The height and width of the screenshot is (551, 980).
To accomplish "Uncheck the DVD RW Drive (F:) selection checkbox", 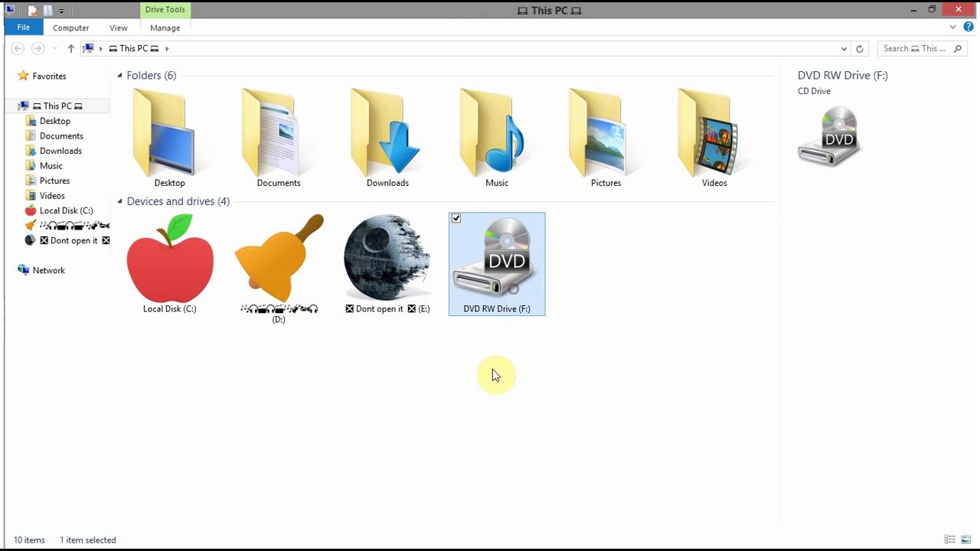I will [x=456, y=218].
